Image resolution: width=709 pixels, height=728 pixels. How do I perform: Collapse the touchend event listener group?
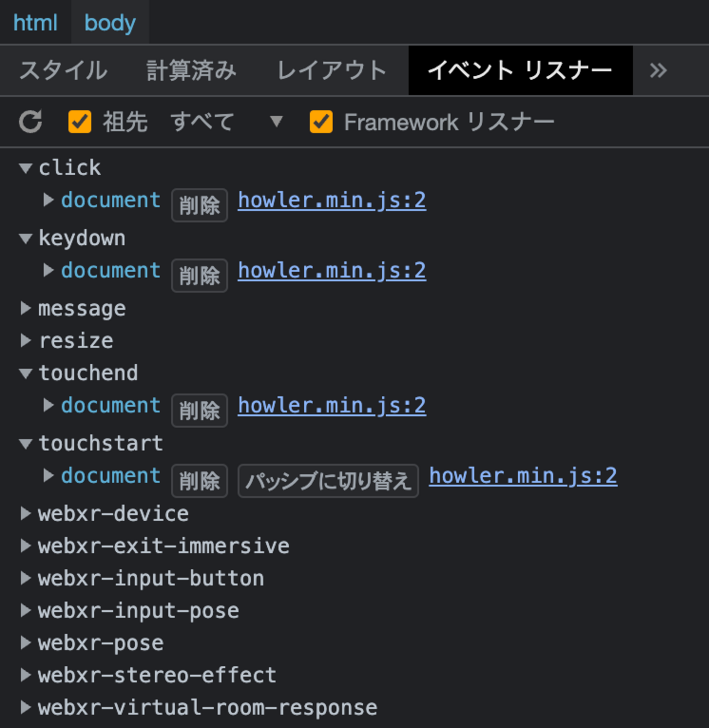[x=25, y=373]
